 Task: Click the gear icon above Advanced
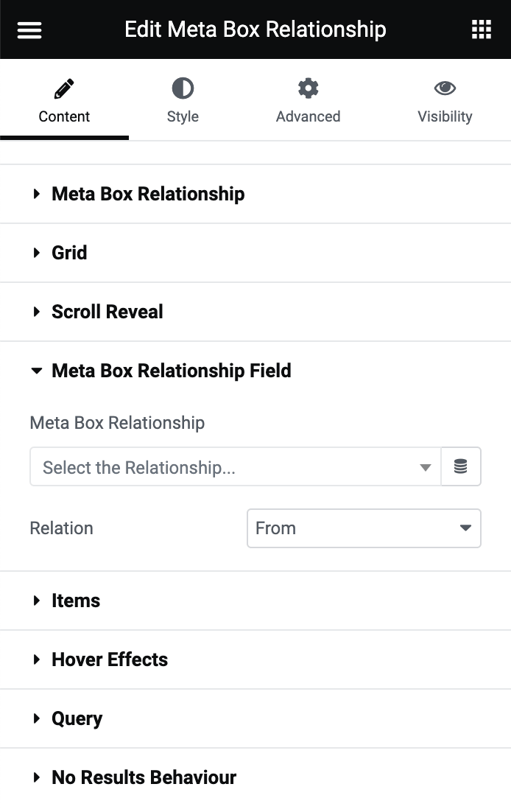[x=308, y=87]
